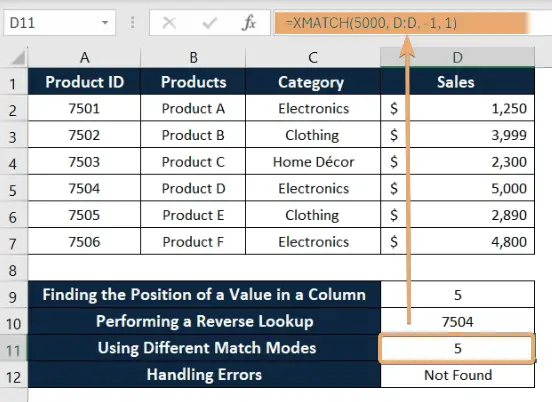The height and width of the screenshot is (402, 552).
Task: Click the formula bar vertical dots handle
Action: [133, 23]
